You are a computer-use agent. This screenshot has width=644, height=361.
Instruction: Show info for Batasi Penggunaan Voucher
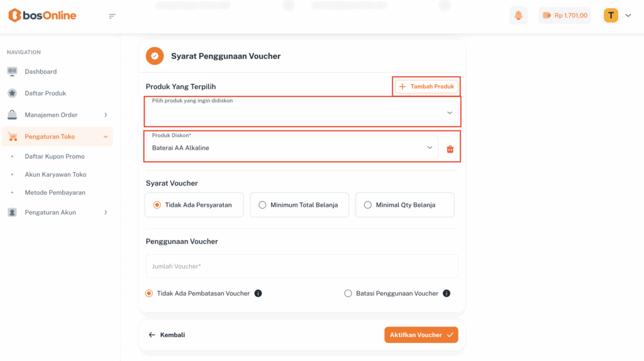pos(447,294)
